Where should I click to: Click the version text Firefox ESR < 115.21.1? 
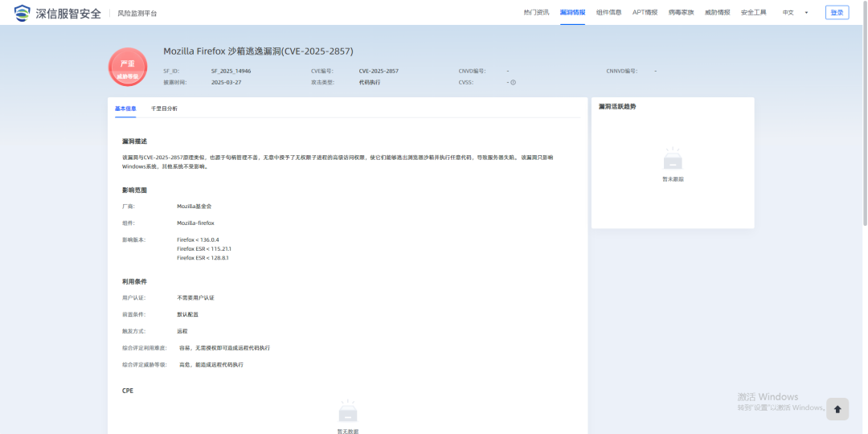click(x=204, y=249)
